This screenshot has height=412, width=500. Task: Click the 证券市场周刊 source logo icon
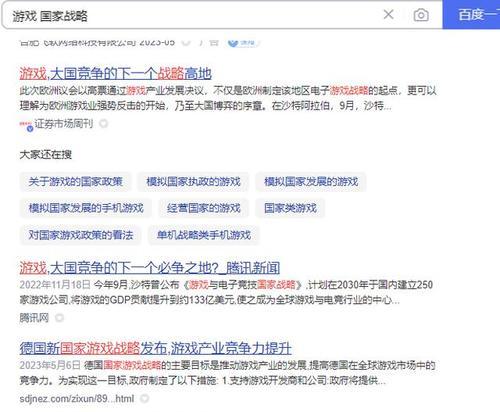coord(26,126)
